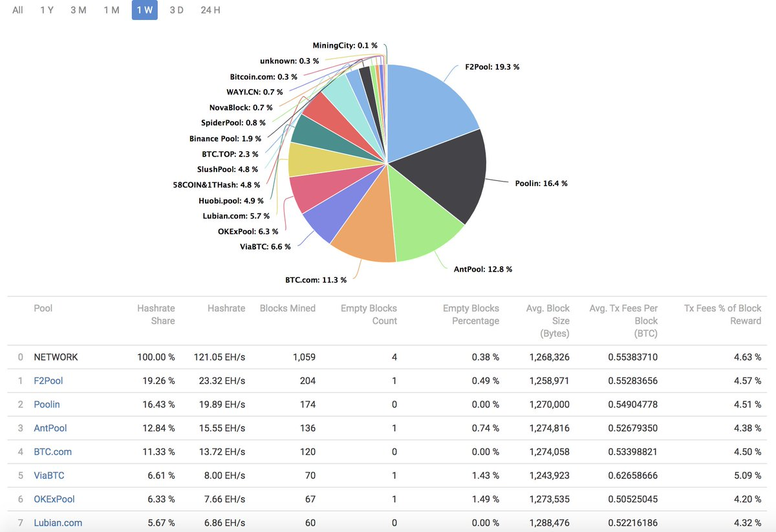Switch to the 1 Y time range

click(47, 10)
